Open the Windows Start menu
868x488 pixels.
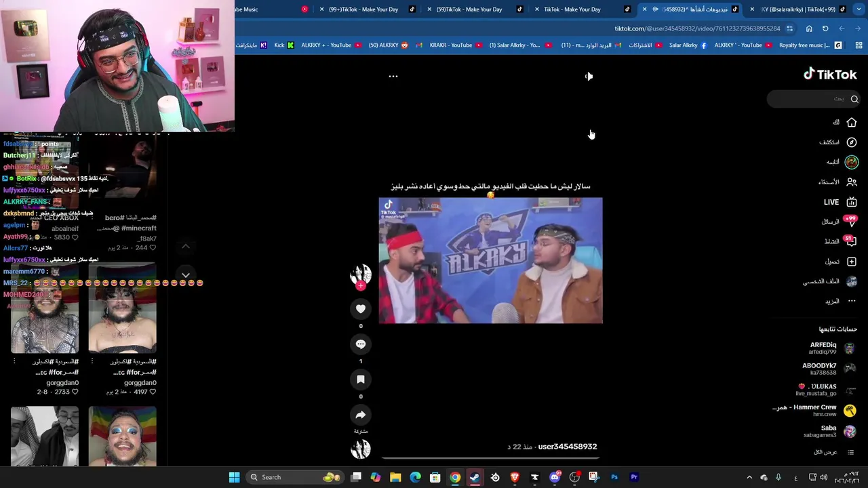[x=234, y=477]
